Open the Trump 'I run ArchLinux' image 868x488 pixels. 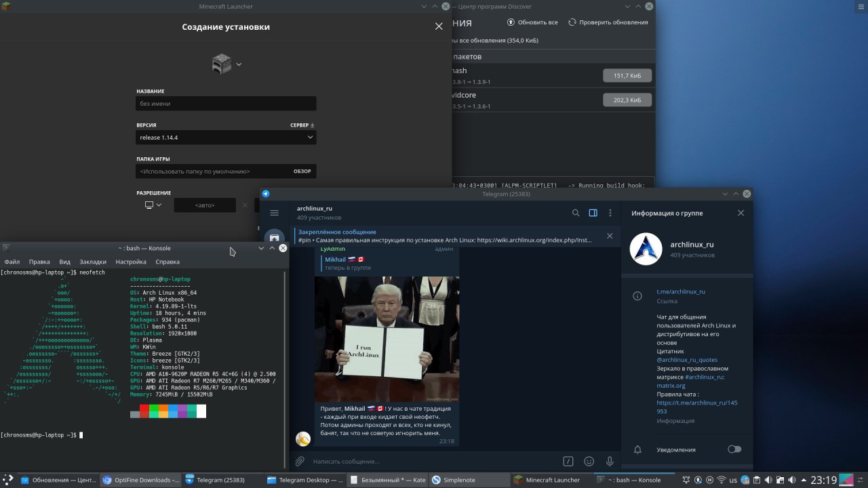point(387,339)
